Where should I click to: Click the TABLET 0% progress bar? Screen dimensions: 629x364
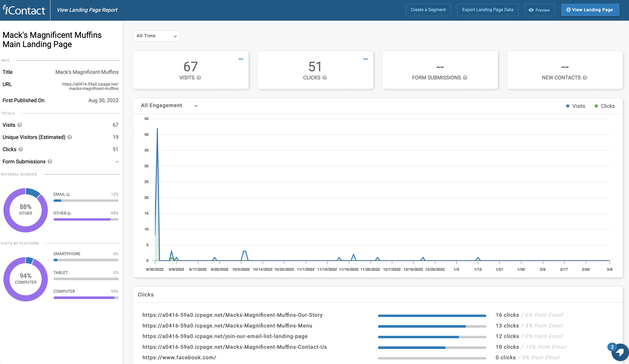pos(86,279)
